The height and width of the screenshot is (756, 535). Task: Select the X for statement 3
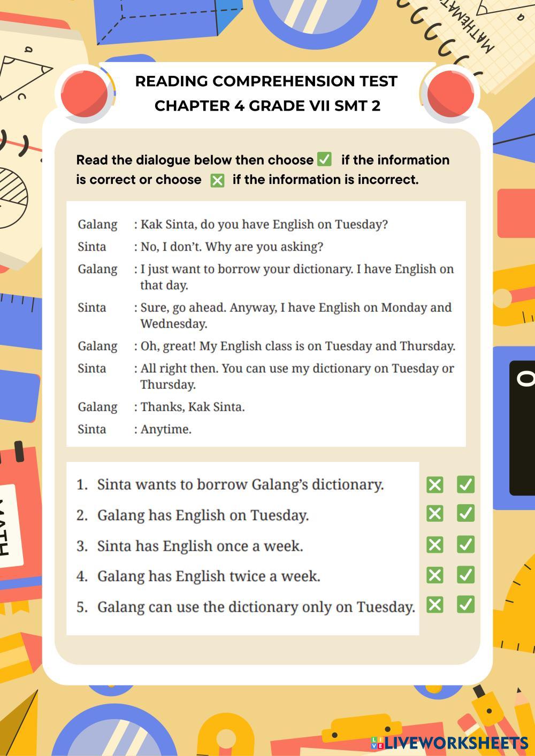(x=435, y=545)
